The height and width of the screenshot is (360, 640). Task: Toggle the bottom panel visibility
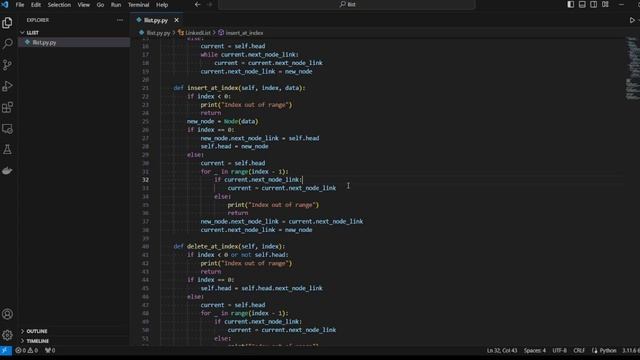point(582,4)
